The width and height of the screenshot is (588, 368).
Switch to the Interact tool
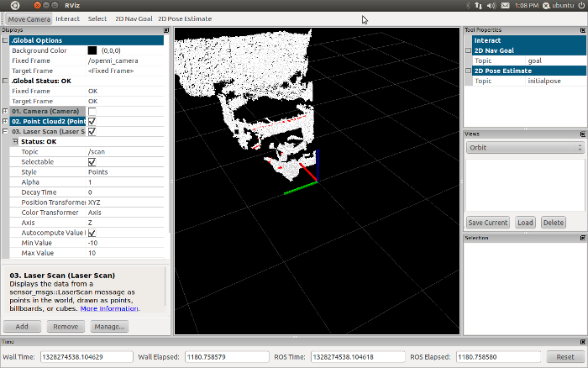coord(67,18)
